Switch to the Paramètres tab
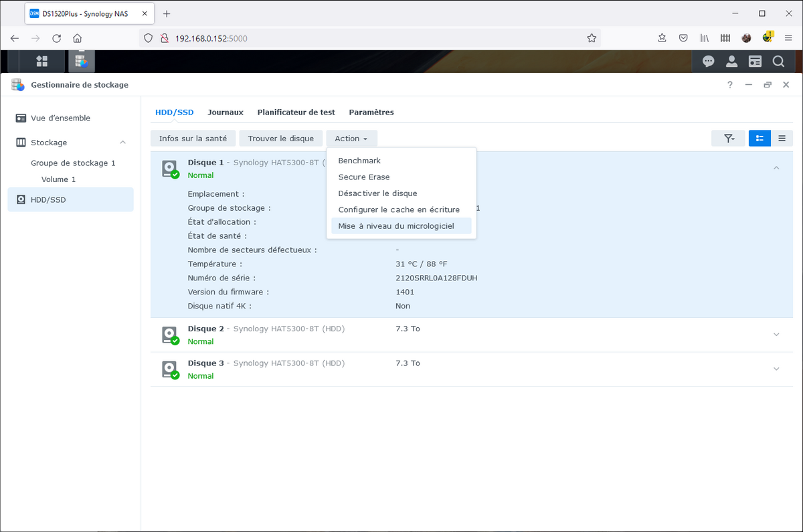Viewport: 803px width, 532px height. point(371,112)
